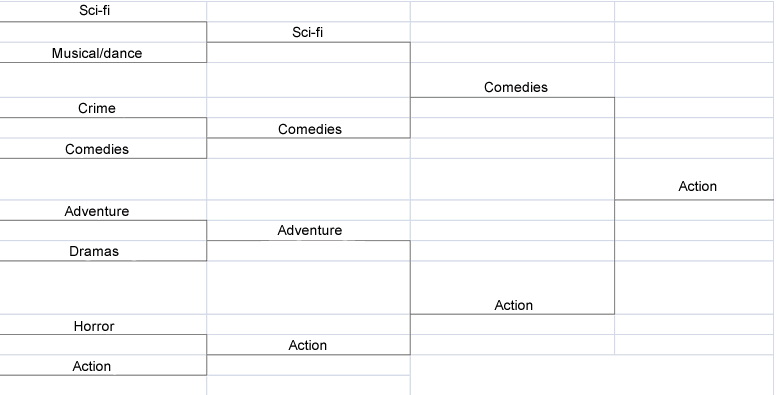
Task: Click the second-round Comedies winner cell
Action: coord(308,128)
